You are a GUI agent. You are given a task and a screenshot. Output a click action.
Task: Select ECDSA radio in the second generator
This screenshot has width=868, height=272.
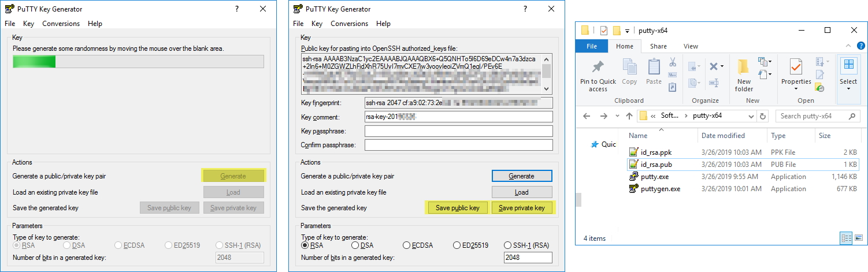[x=407, y=245]
